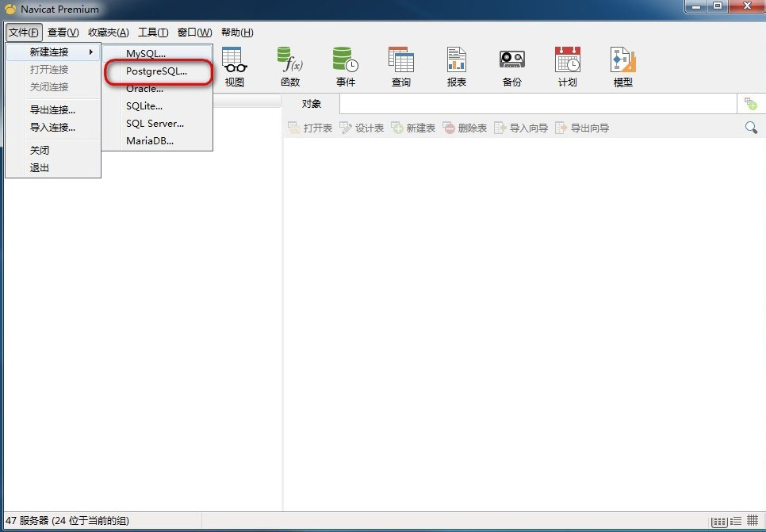766x532 pixels.
Task: Open the 视图 (View) toolbar icon
Action: pyautogui.click(x=235, y=67)
